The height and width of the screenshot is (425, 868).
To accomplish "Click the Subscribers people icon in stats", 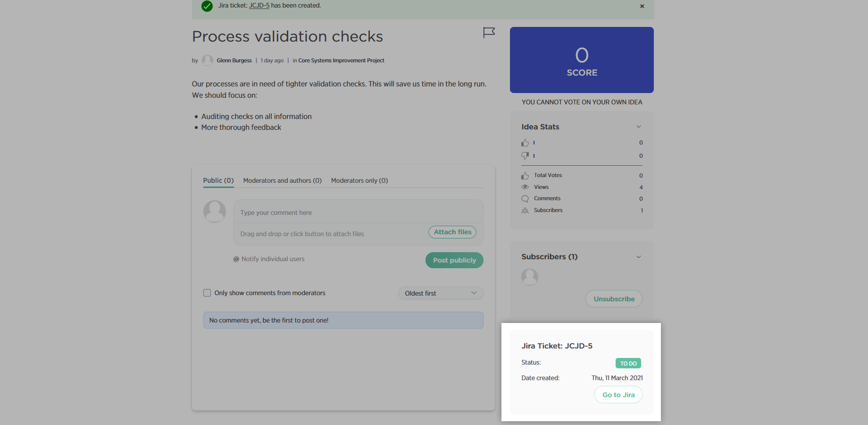I will point(525,211).
